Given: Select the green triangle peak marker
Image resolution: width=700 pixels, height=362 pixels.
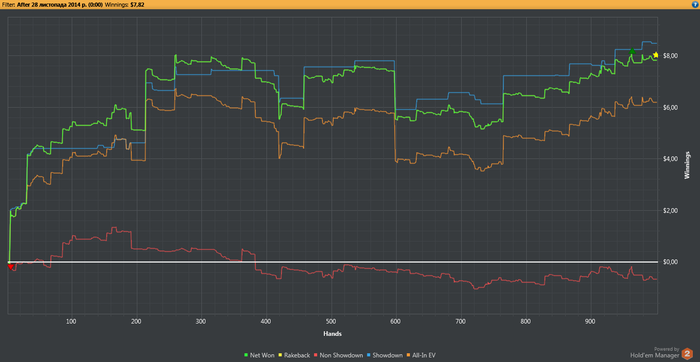Looking at the screenshot, I should [x=632, y=51].
